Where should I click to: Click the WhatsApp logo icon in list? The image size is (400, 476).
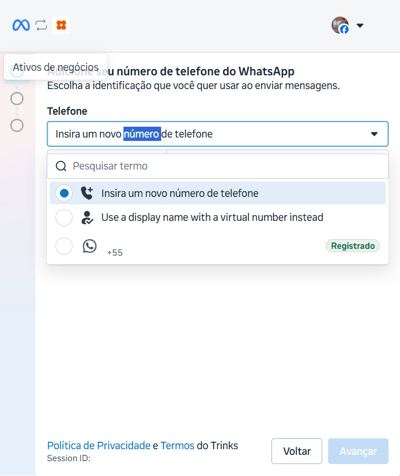(x=90, y=246)
